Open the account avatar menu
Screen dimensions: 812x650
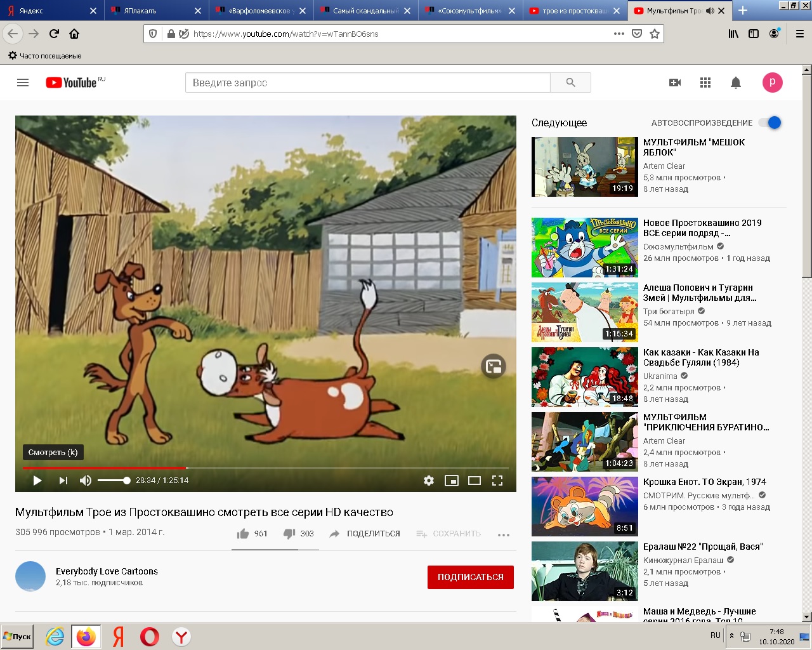tap(772, 83)
